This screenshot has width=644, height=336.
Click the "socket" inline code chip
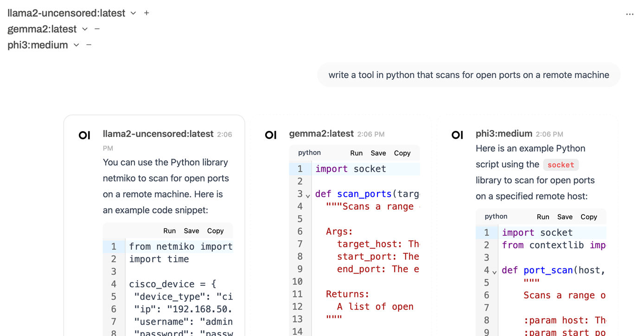tap(561, 165)
